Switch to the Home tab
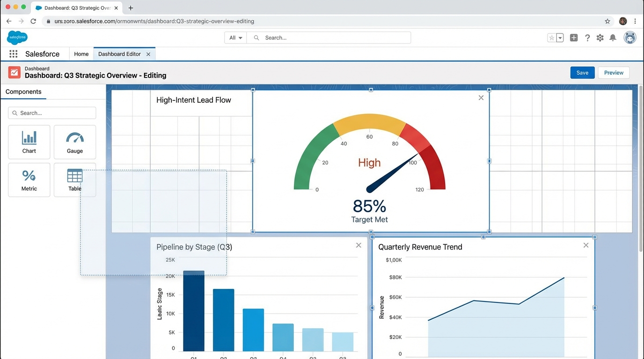 pos(81,54)
